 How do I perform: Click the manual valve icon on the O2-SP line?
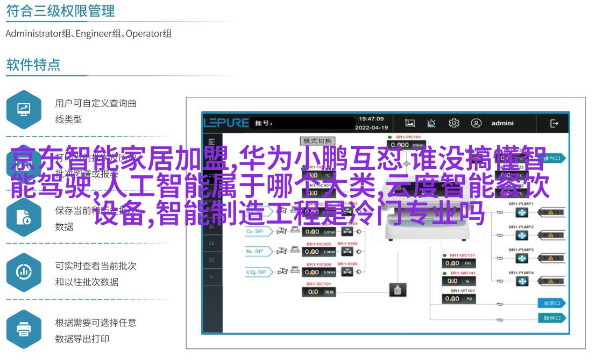281,231
